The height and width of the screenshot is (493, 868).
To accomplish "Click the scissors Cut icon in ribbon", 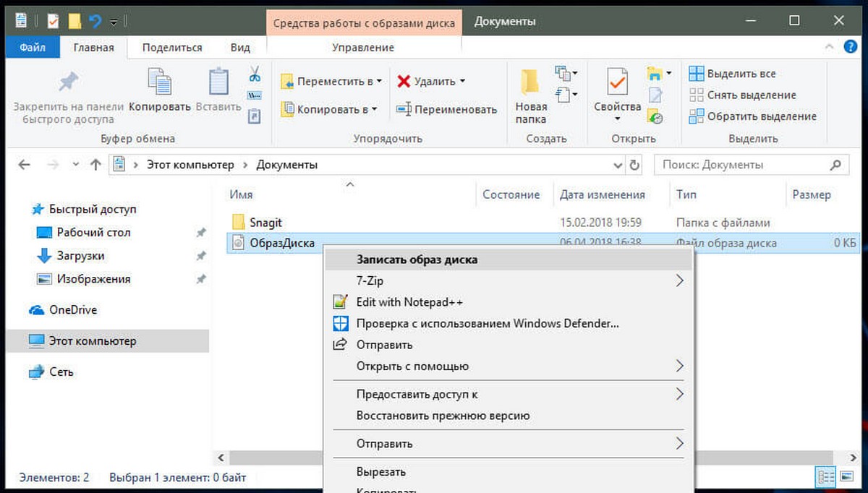I will [255, 74].
